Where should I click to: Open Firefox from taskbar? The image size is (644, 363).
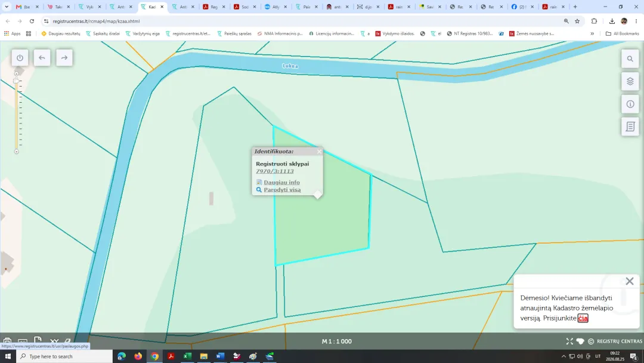pyautogui.click(x=138, y=356)
